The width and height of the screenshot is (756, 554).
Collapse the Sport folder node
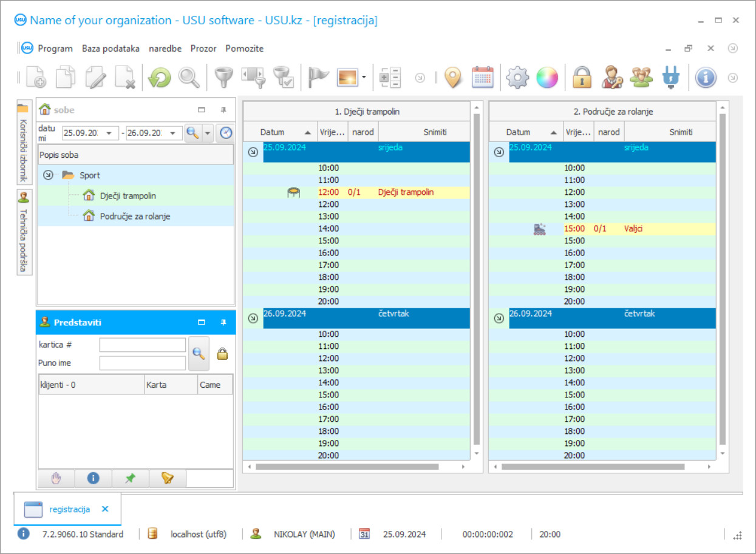(x=49, y=175)
